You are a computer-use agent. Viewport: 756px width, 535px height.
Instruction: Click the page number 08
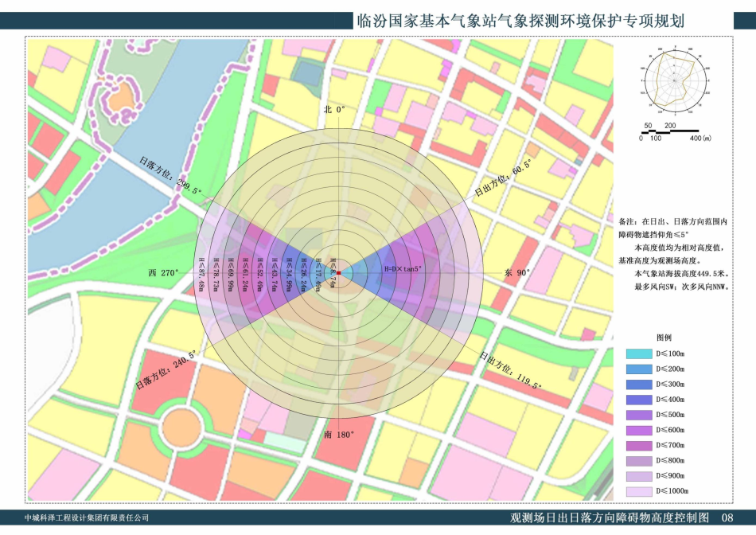click(x=727, y=518)
